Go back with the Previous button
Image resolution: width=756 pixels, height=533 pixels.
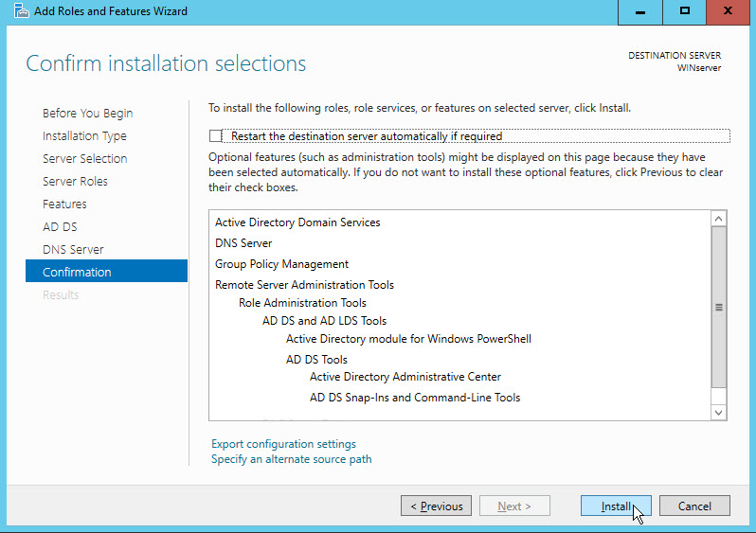point(436,506)
